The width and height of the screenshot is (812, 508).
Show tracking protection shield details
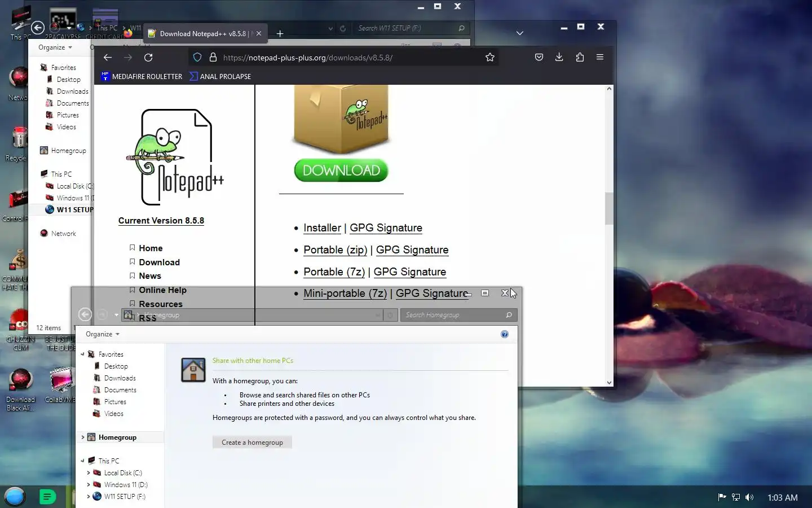(197, 58)
